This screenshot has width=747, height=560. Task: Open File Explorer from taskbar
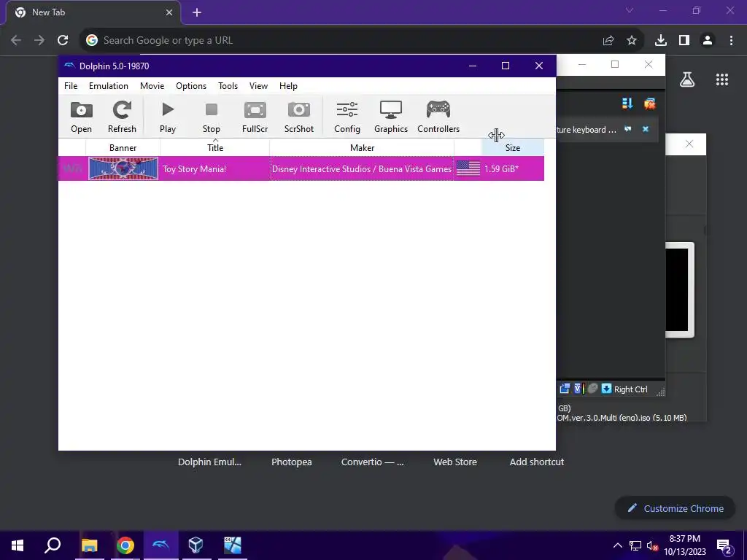pyautogui.click(x=89, y=545)
